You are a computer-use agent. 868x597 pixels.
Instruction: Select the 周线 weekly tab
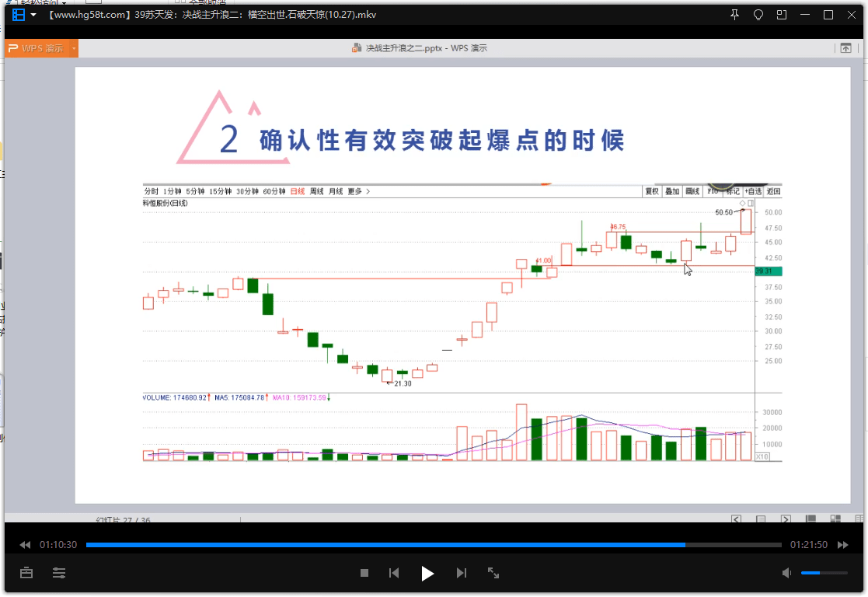point(316,192)
